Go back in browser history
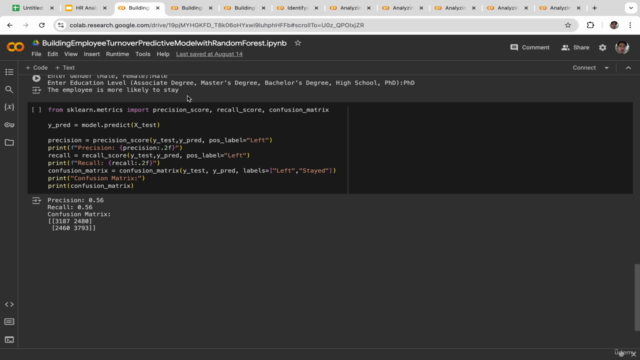Viewport: 640px width, 360px height. pos(10,25)
